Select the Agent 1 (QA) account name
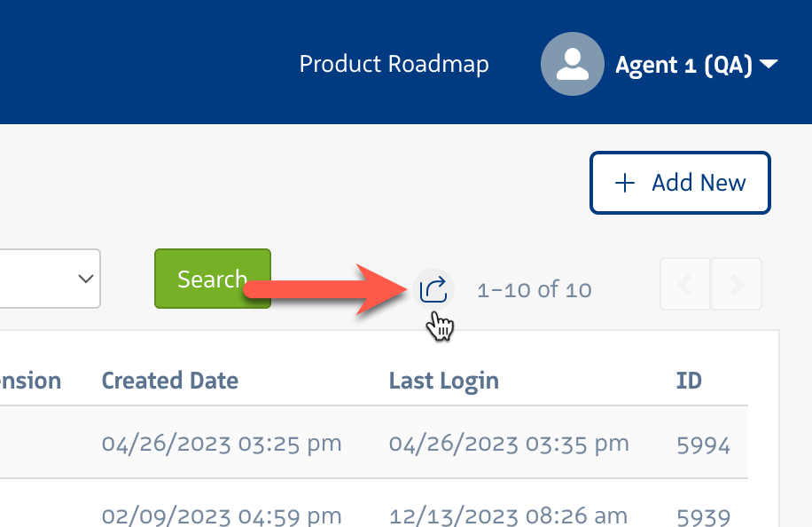The height and width of the screenshot is (527, 812). [683, 65]
